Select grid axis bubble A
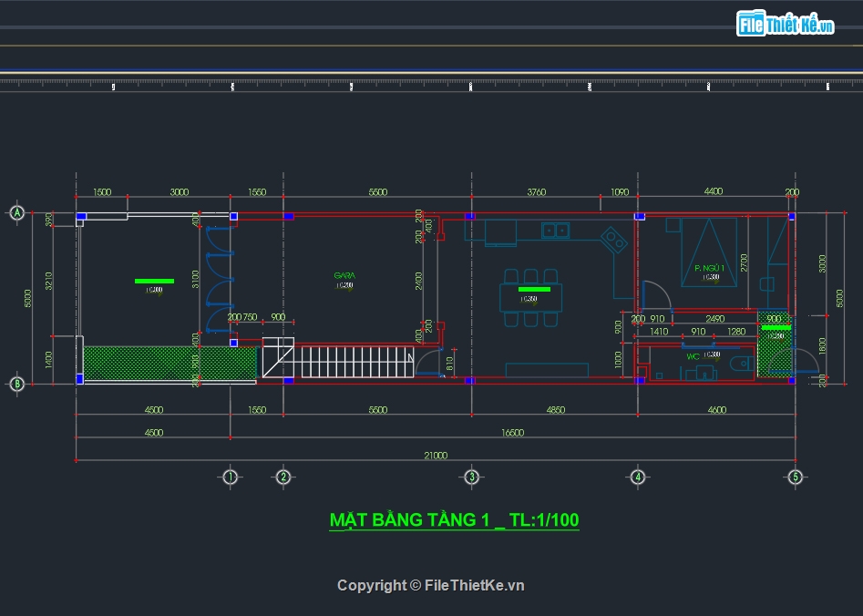 pos(16,213)
